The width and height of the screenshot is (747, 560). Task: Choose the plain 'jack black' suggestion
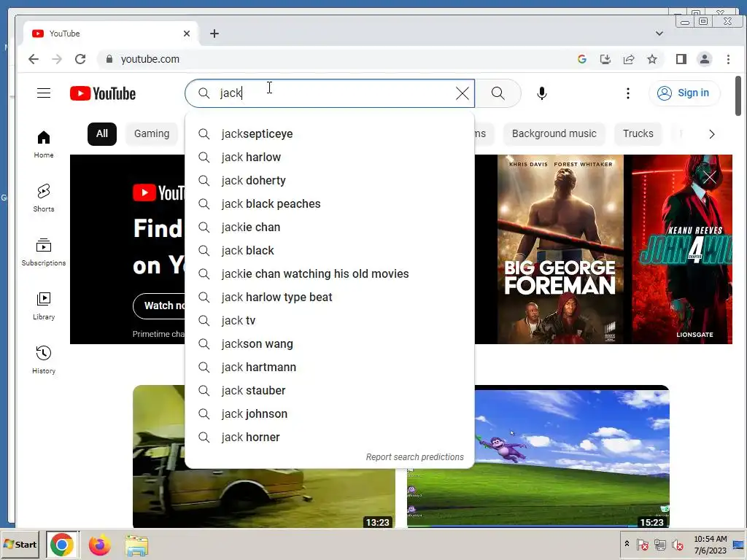tap(330, 251)
